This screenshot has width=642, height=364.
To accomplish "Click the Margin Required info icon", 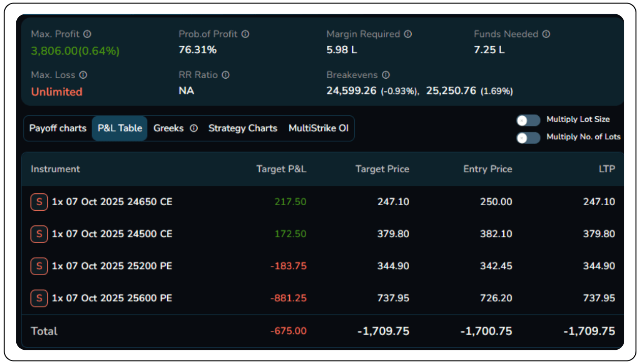I will pos(408,34).
